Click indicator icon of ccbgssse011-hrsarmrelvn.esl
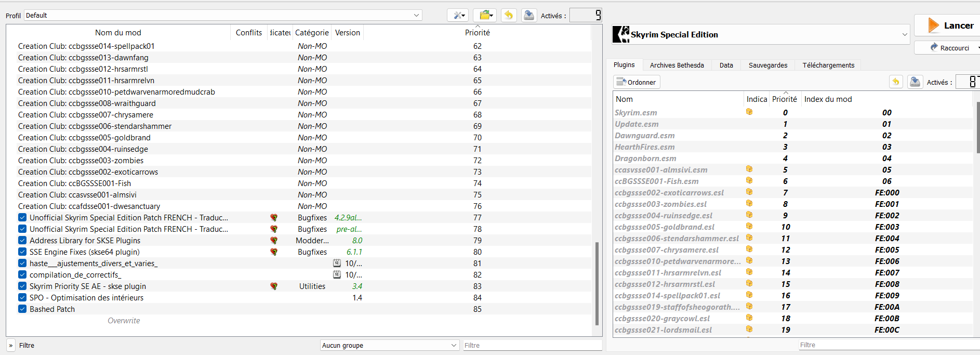The image size is (980, 355). pyautogui.click(x=749, y=272)
